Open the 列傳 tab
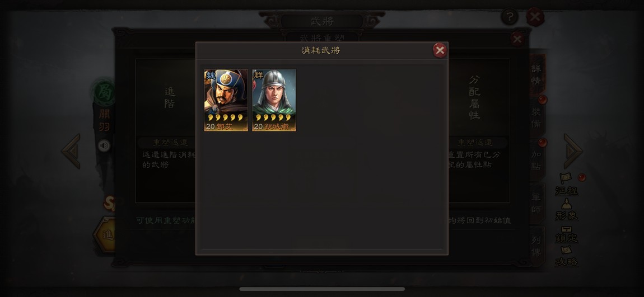The height and width of the screenshot is (297, 644). 537,246
